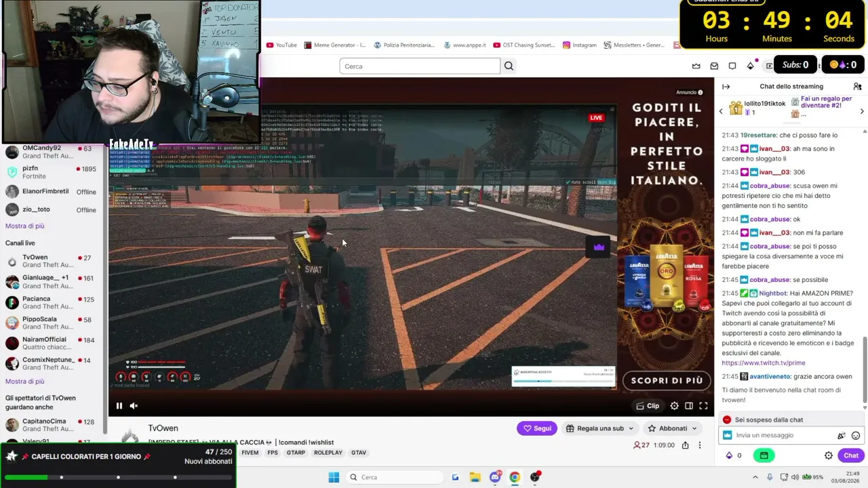This screenshot has height=488, width=868.
Task: Open the Instagram bookmark
Action: click(x=580, y=45)
